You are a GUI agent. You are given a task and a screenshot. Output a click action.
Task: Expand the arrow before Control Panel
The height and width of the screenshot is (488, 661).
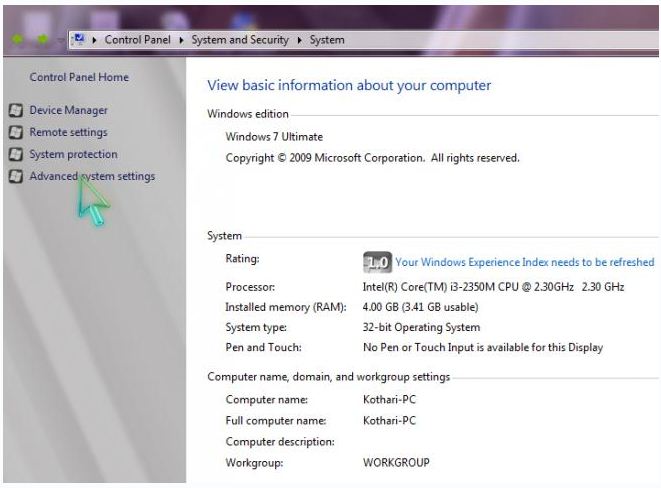(x=94, y=40)
